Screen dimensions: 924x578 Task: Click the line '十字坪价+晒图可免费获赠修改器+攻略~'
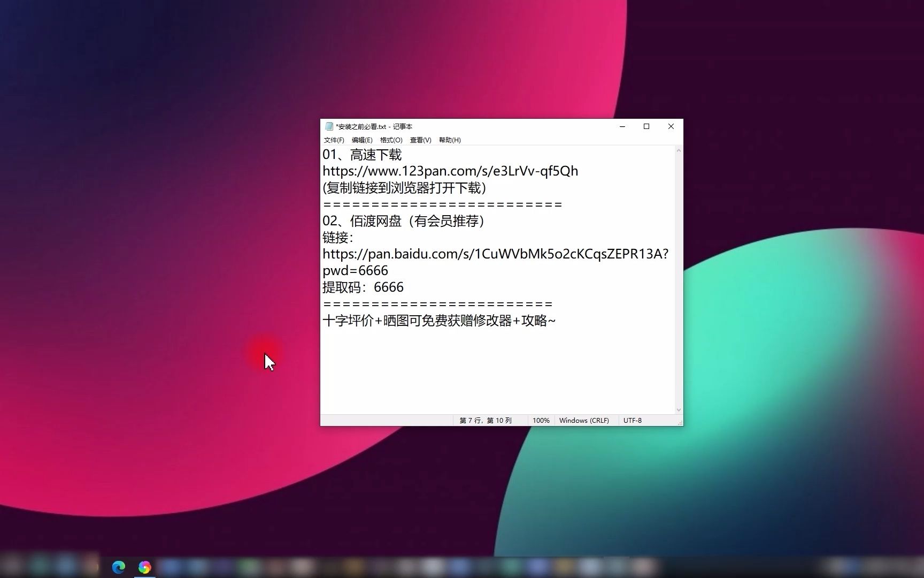(x=439, y=321)
